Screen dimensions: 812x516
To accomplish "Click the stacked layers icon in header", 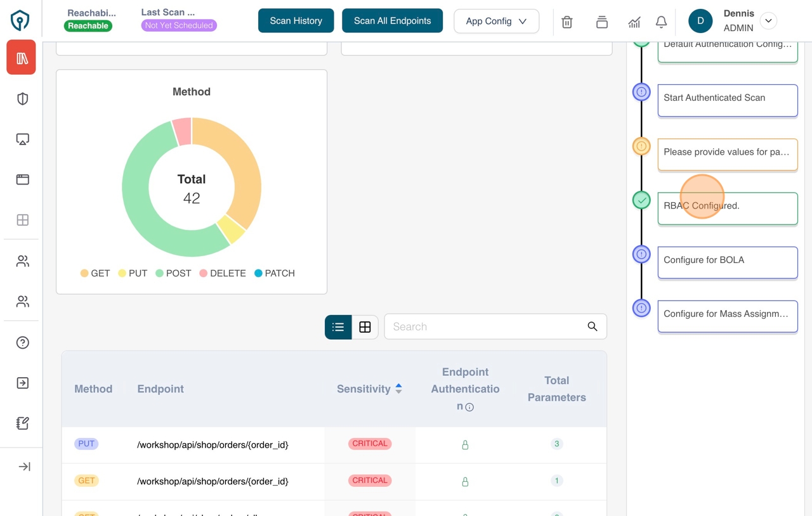I will [601, 22].
